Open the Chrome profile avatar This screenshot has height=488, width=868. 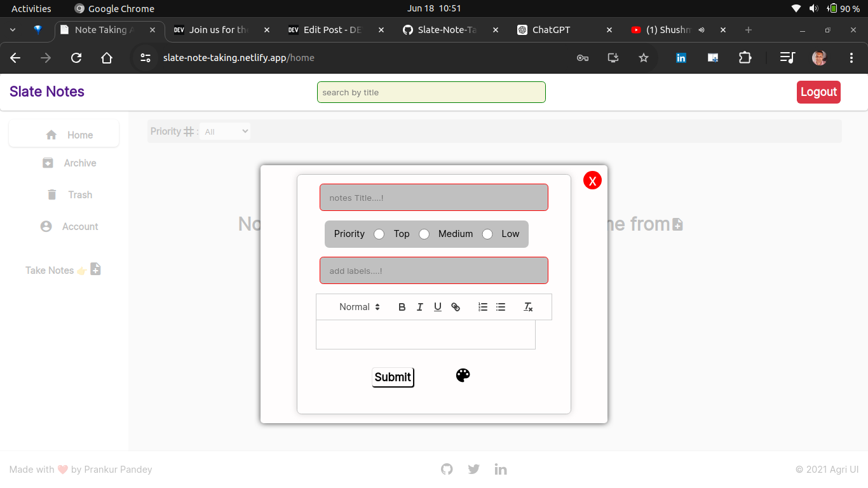pos(820,58)
